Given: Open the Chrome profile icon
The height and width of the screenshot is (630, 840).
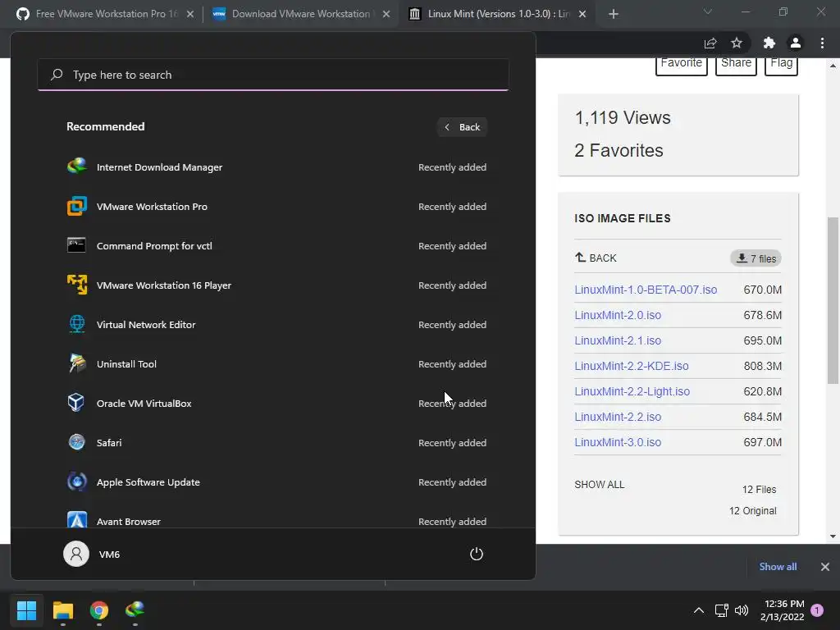Looking at the screenshot, I should [796, 43].
